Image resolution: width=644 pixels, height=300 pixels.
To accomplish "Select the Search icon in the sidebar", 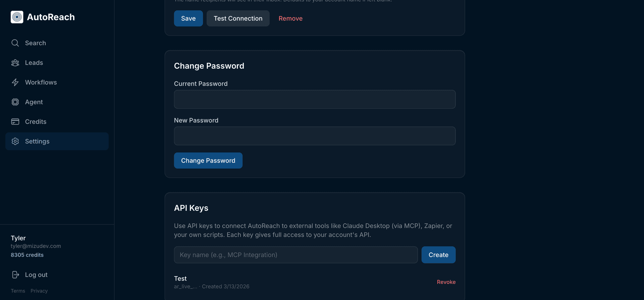I will click(x=15, y=43).
